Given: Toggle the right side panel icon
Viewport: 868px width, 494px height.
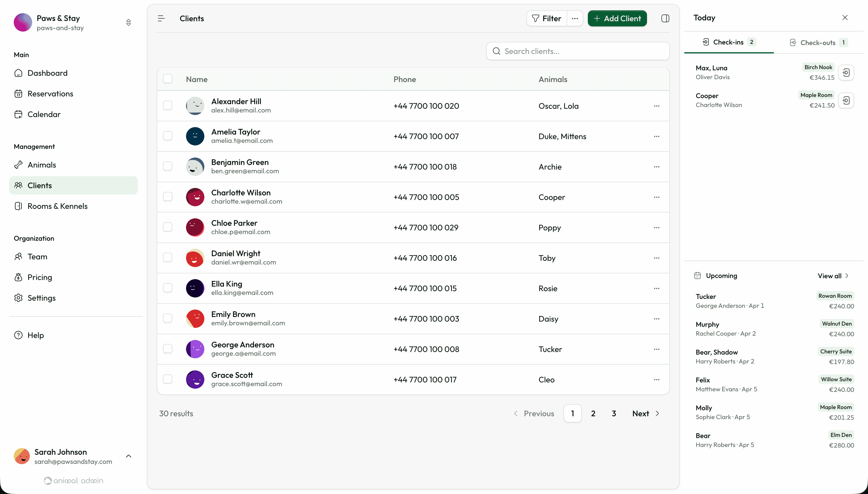Looking at the screenshot, I should click(x=665, y=18).
